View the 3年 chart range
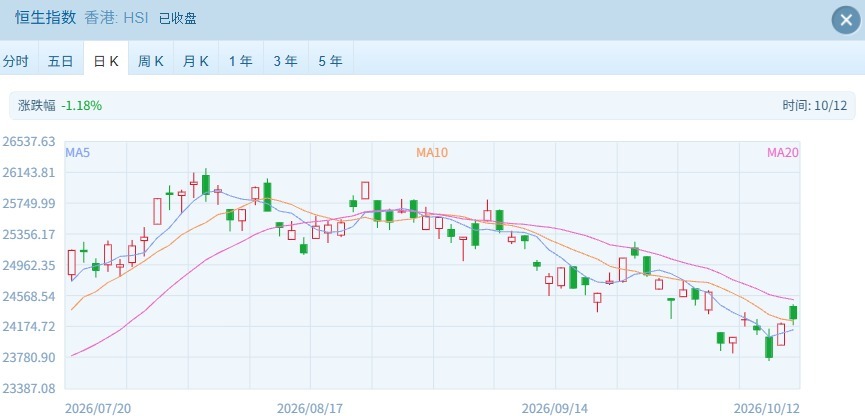The height and width of the screenshot is (416, 865). coord(286,61)
